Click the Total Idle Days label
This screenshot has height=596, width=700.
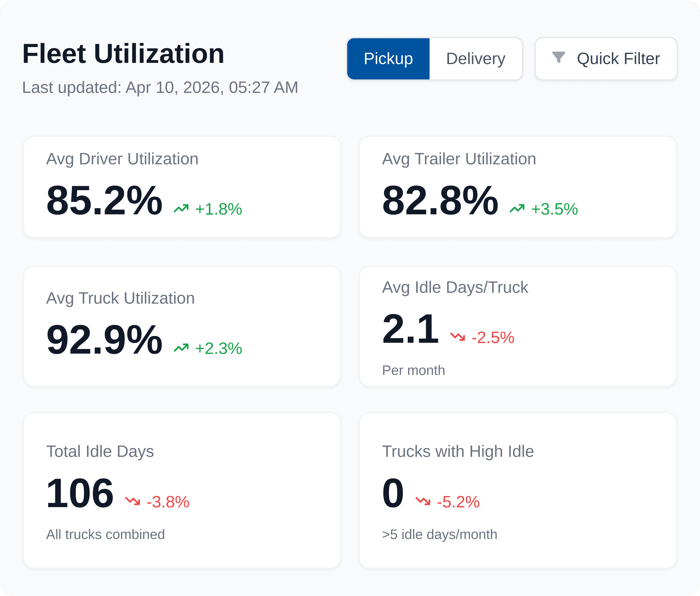coord(100,452)
